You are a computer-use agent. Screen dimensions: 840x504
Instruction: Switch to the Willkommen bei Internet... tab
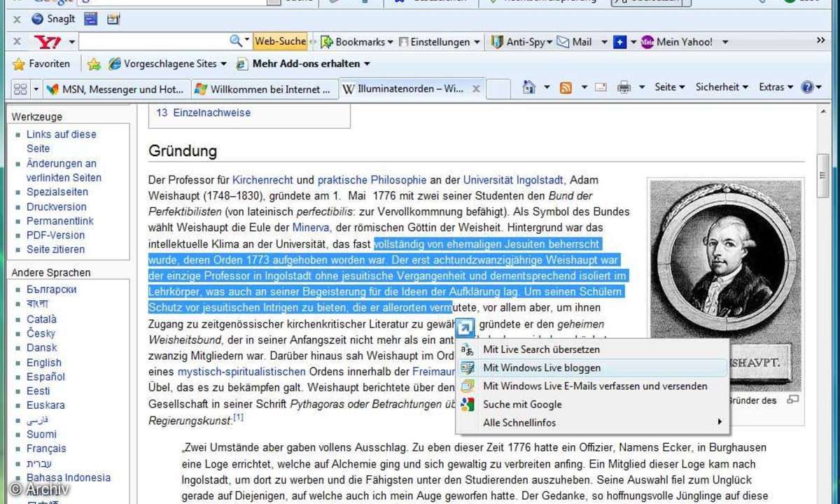point(263,89)
